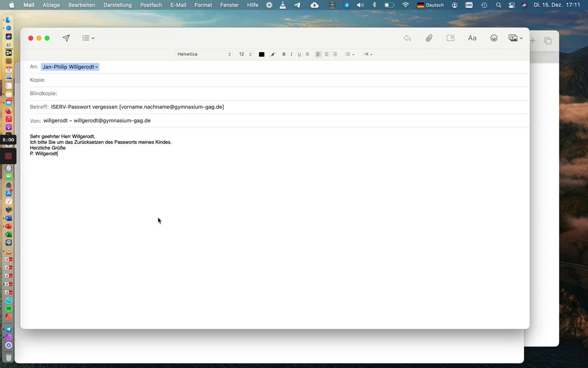Click the tab overview icon in background window

548,40
